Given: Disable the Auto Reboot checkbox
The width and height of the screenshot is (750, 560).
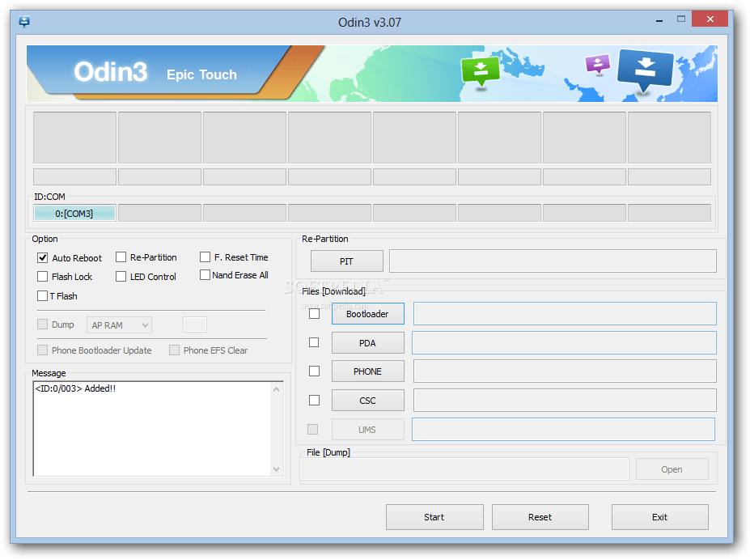Looking at the screenshot, I should click(43, 258).
